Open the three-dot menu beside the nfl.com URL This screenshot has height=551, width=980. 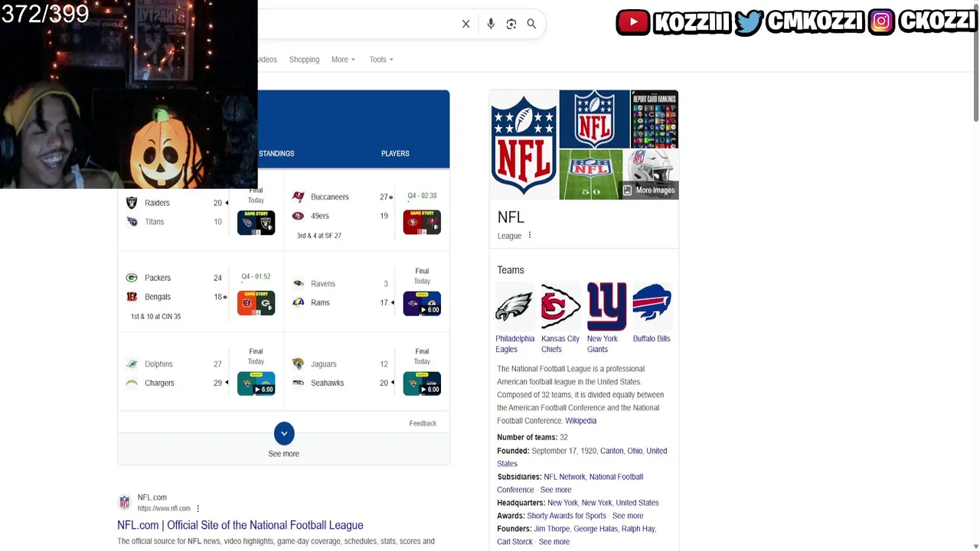(x=198, y=508)
